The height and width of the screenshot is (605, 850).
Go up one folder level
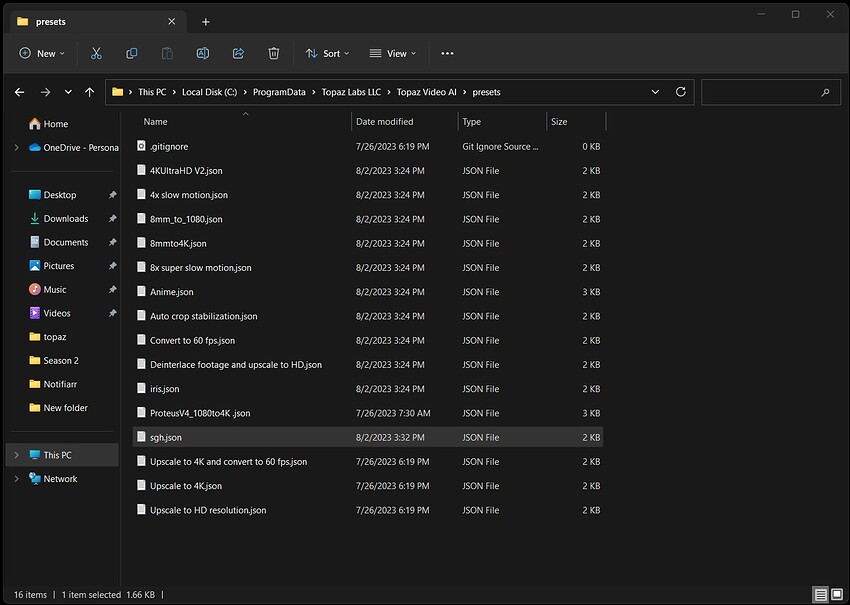click(90, 92)
